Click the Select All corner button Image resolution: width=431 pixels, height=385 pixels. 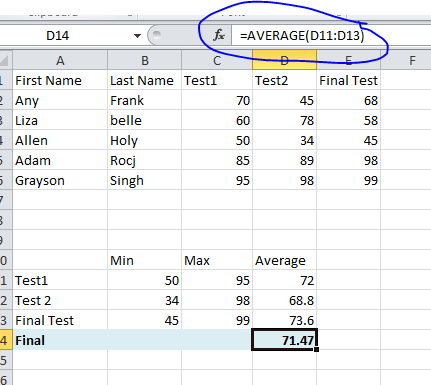click(5, 60)
